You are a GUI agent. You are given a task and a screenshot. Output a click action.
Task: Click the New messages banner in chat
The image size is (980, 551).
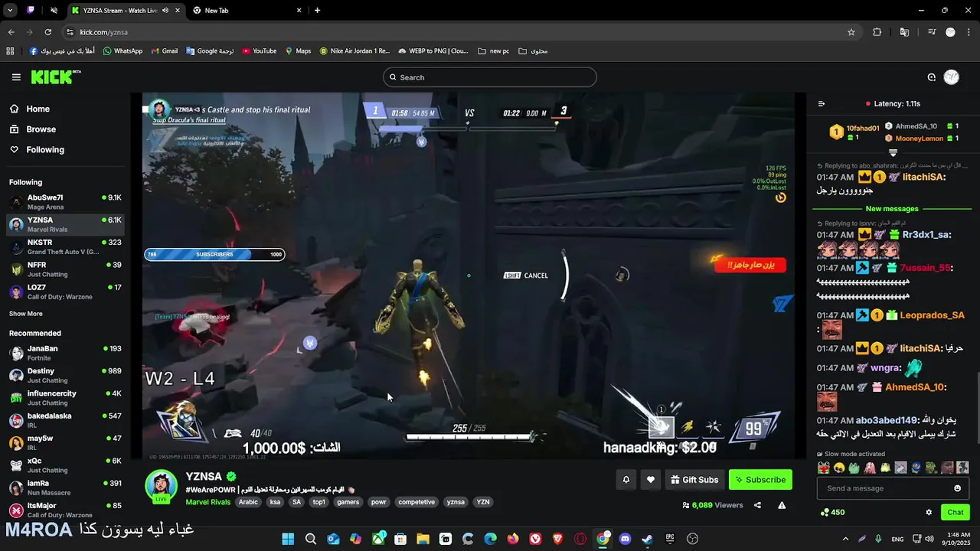pos(892,209)
